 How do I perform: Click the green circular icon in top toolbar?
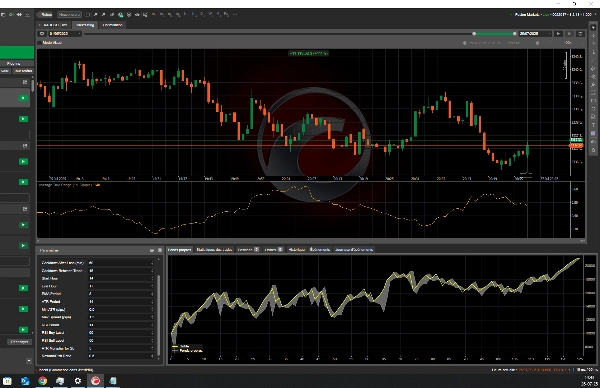click(121, 15)
